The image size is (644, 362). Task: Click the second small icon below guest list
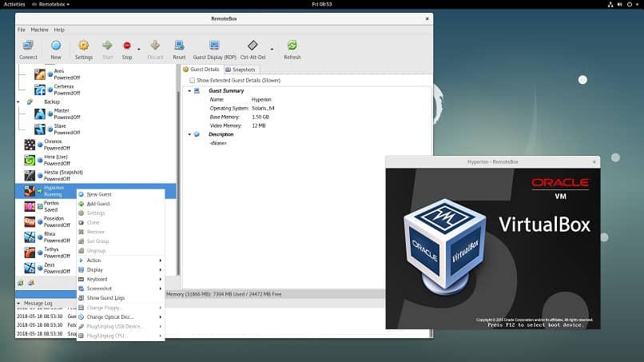click(31, 283)
